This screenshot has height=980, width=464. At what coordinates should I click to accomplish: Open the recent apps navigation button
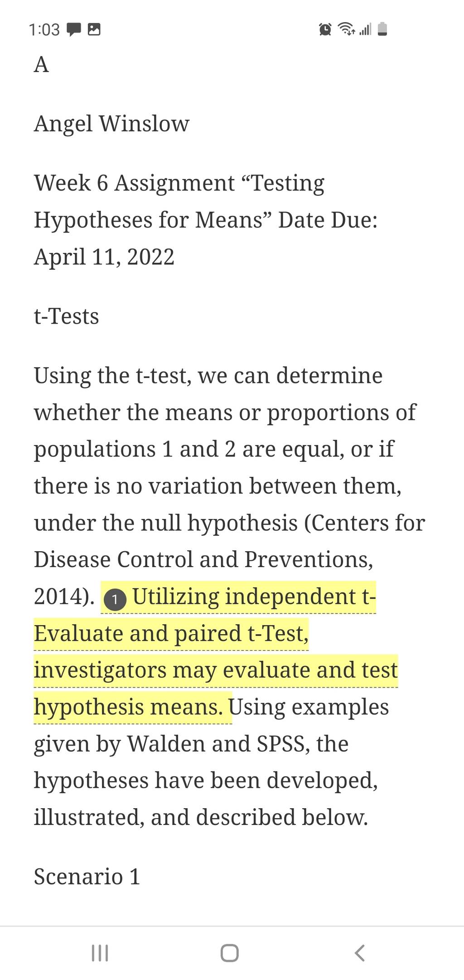click(x=100, y=953)
